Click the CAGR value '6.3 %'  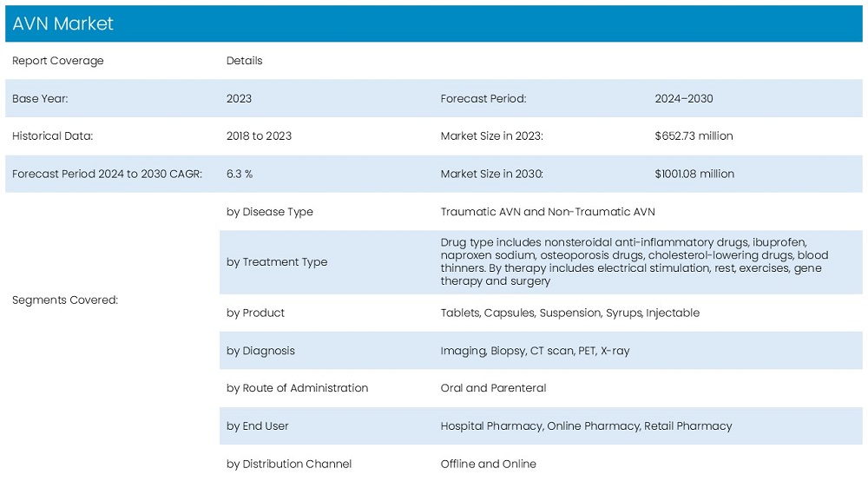240,174
